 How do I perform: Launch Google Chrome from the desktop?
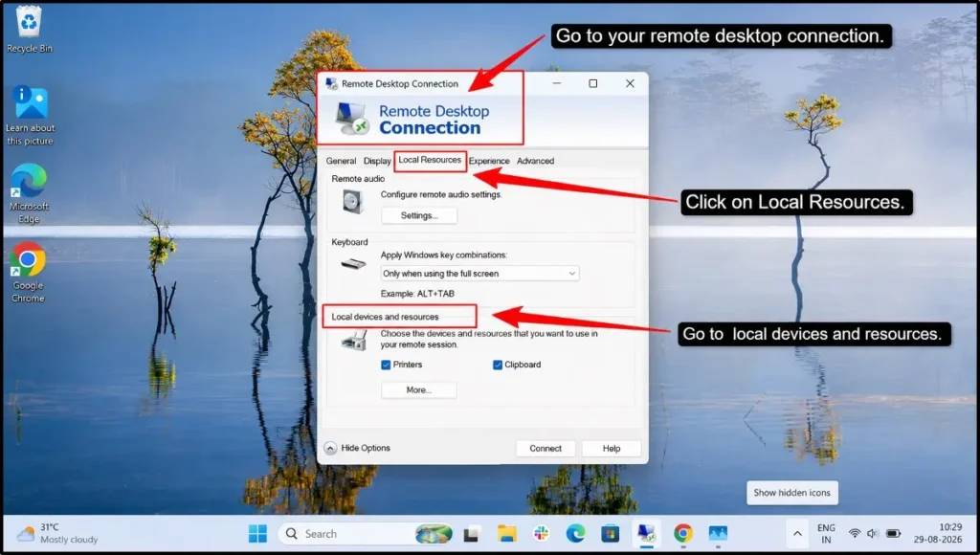pyautogui.click(x=28, y=272)
